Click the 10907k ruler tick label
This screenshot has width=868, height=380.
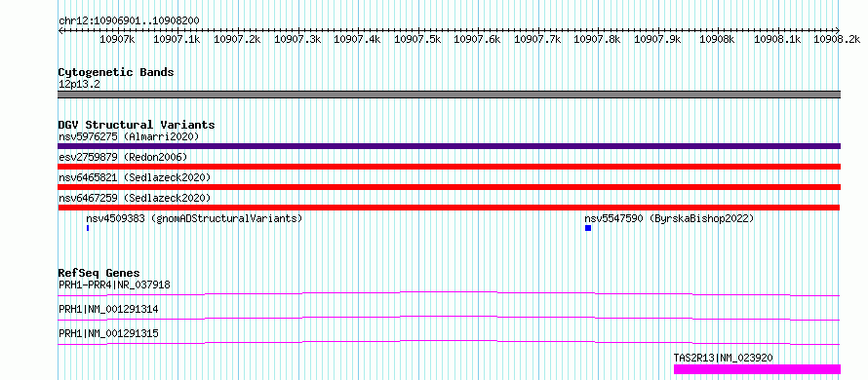point(117,39)
